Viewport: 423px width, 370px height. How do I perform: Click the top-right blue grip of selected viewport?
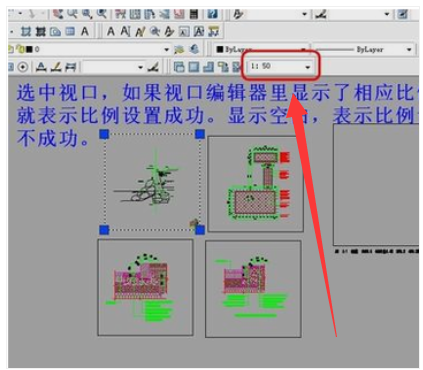(x=200, y=134)
